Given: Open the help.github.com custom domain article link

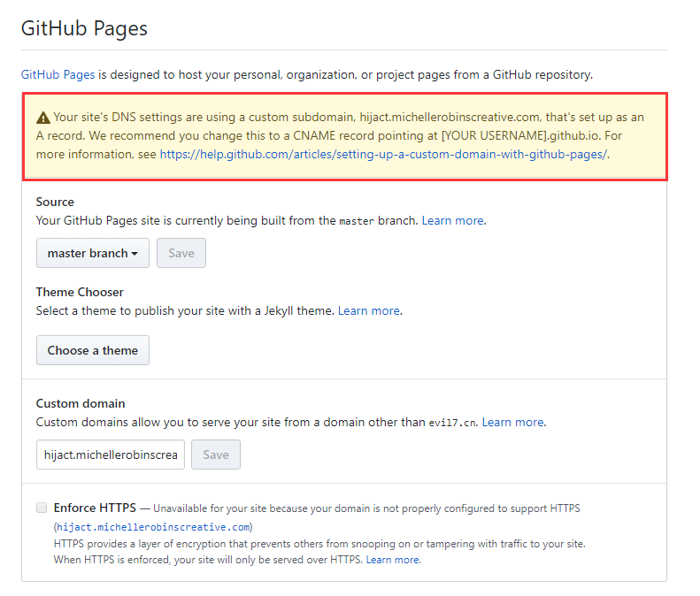Looking at the screenshot, I should [383, 155].
